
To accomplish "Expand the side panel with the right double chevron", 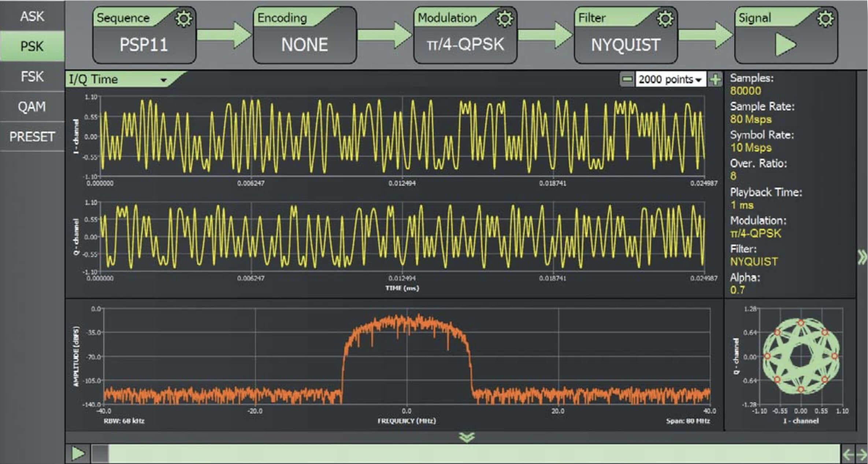I will [862, 257].
